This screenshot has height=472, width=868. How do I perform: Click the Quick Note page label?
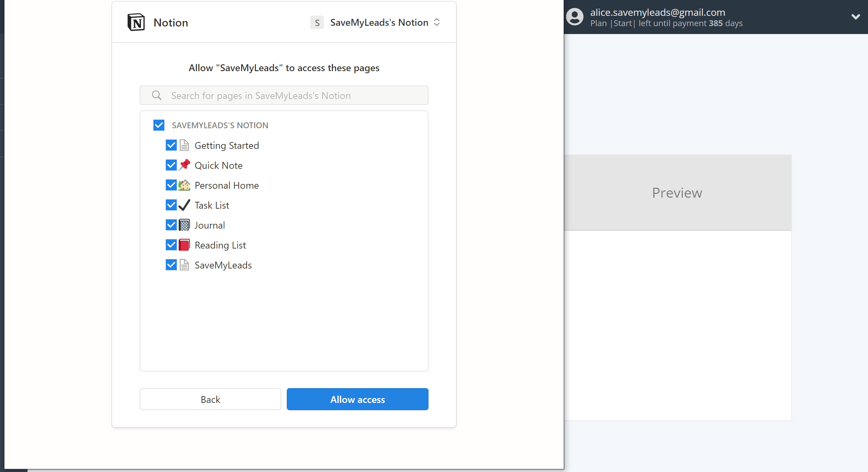pos(218,165)
